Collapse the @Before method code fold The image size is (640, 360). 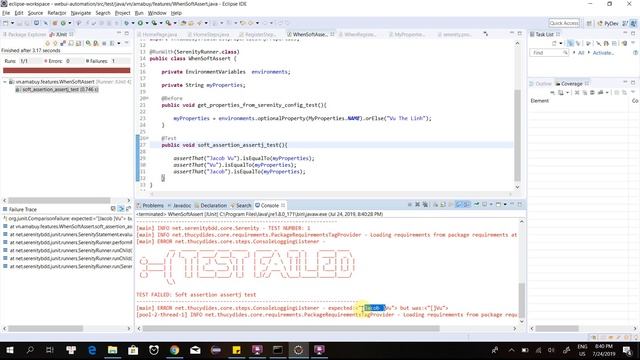click(147, 98)
